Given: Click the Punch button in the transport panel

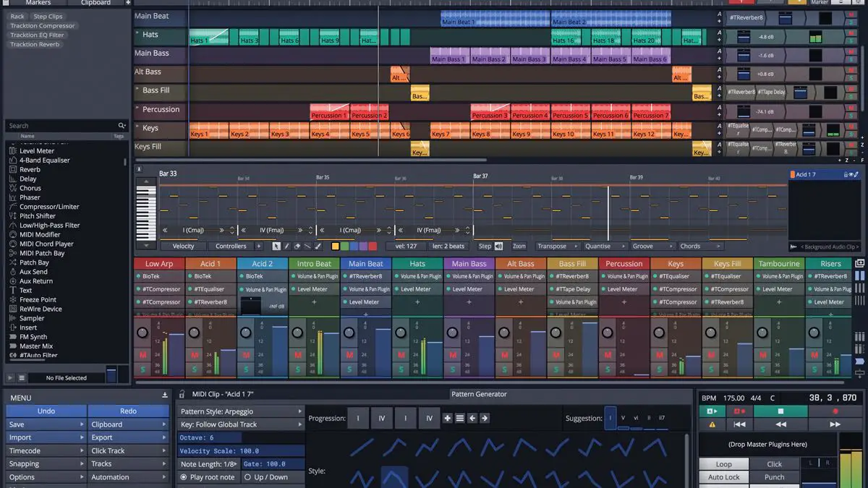Looking at the screenshot, I should pyautogui.click(x=775, y=477).
